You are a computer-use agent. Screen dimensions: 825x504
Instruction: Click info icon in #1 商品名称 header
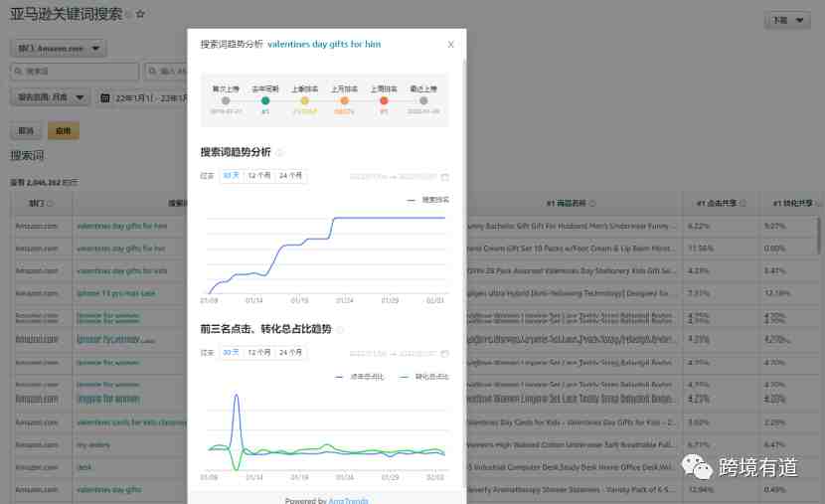(x=592, y=204)
